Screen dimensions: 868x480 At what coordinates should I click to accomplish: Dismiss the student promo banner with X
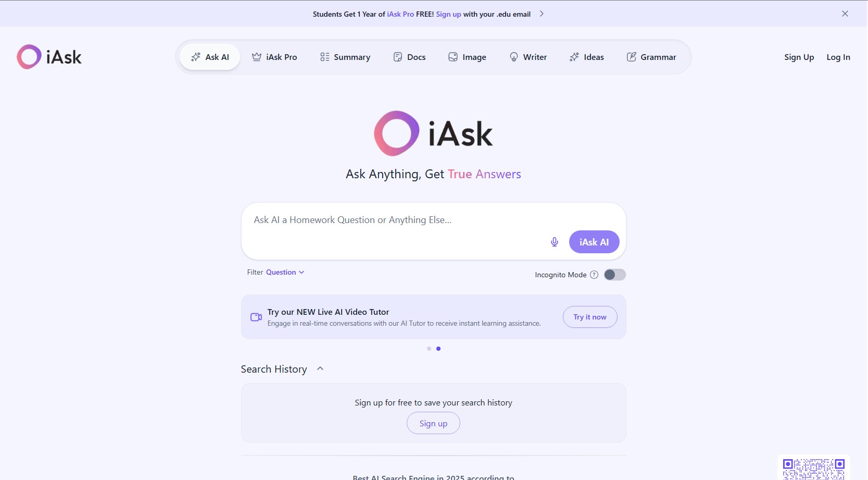click(x=845, y=14)
